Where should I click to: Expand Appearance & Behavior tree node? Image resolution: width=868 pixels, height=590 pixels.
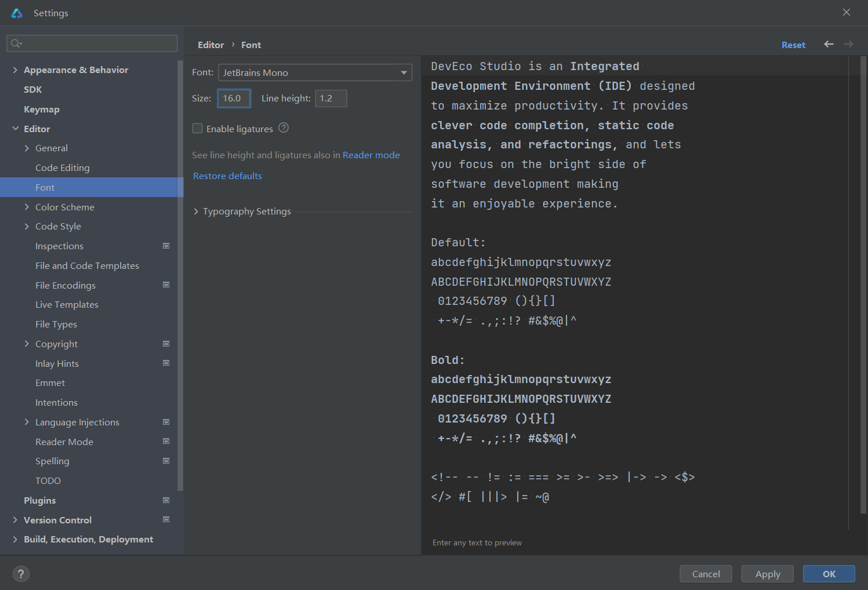[15, 70]
